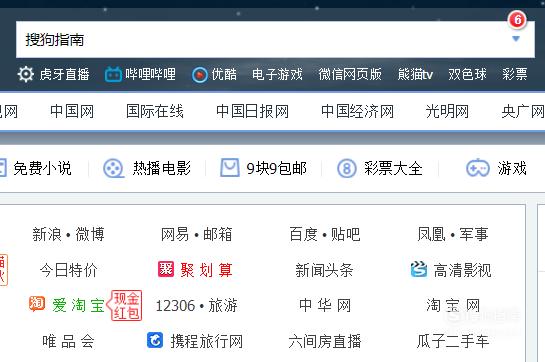Screen dimensions: 545x362
Task: Open the 高清影视 link
Action: pos(463,270)
